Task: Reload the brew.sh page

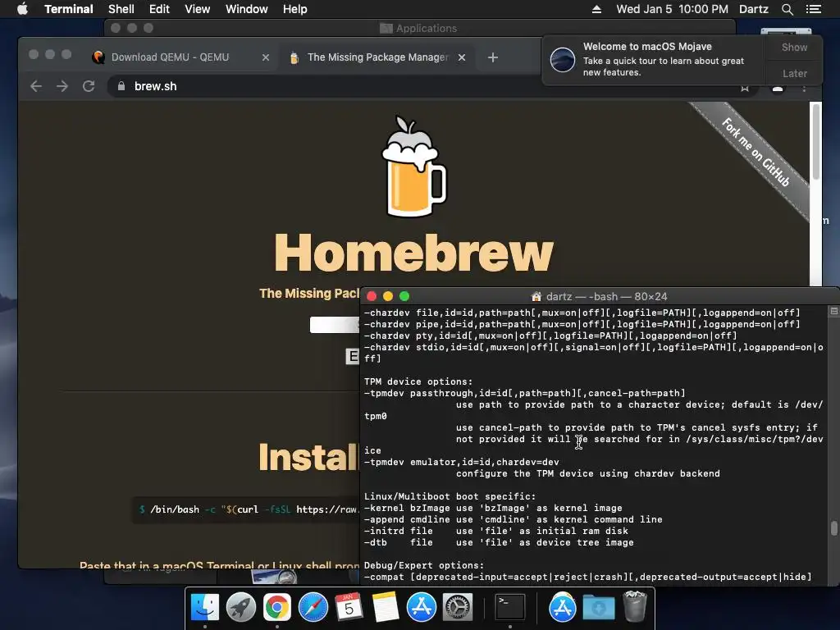Action: [89, 86]
